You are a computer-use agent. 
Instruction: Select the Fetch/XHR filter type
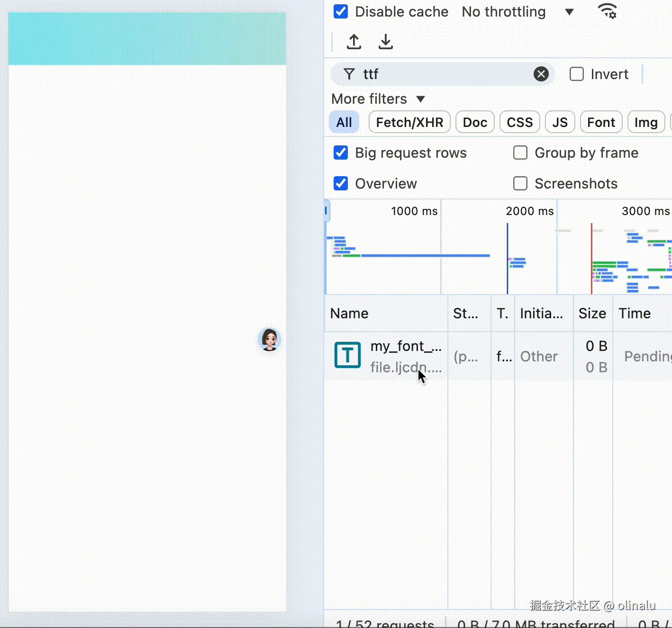click(x=409, y=122)
